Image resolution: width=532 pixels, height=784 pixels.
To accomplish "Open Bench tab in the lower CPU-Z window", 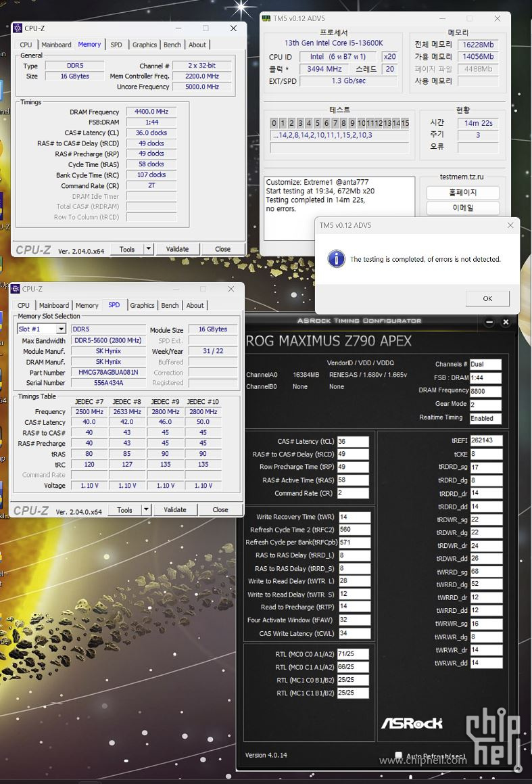I will tap(170, 306).
